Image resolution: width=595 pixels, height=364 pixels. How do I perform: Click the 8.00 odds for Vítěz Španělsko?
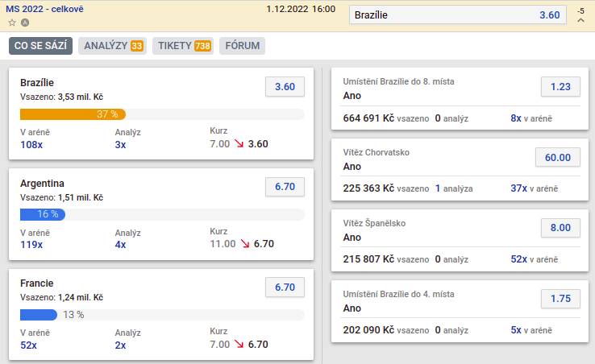560,228
